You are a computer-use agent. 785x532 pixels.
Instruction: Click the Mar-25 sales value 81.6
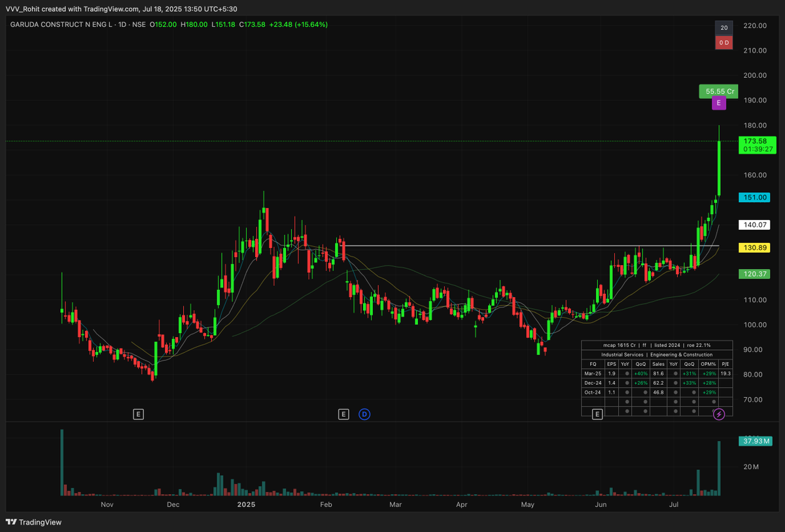point(658,373)
